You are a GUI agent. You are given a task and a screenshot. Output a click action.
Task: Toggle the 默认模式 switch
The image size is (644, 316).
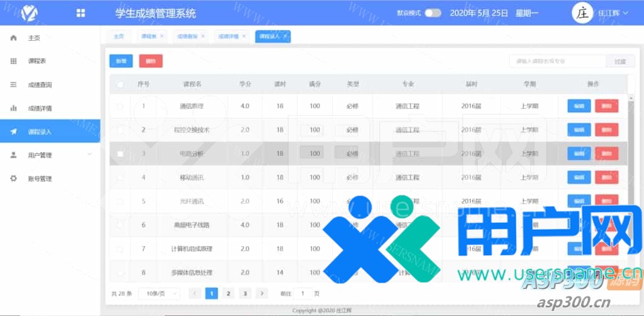(x=433, y=13)
